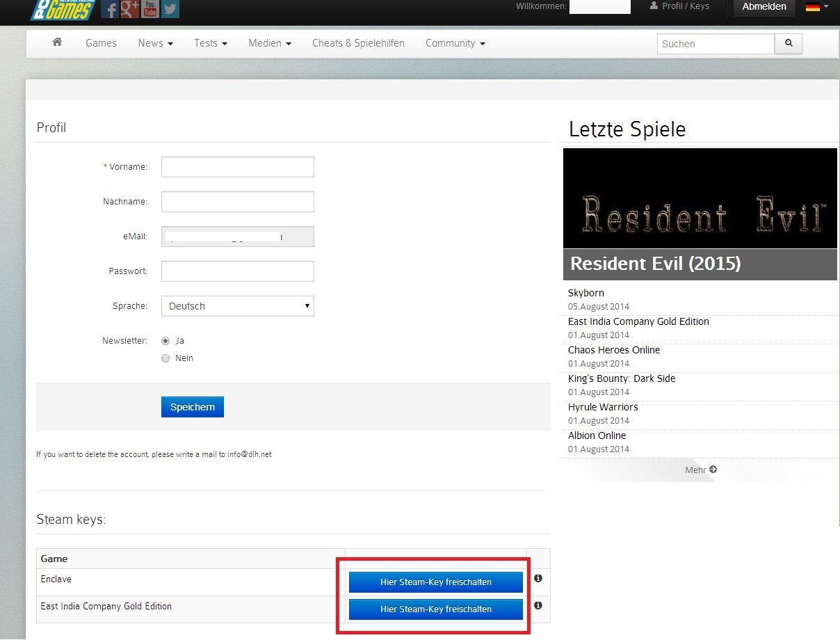Select the Newsletter Ja radio button
Screen dimensions: 840x640
coord(165,341)
